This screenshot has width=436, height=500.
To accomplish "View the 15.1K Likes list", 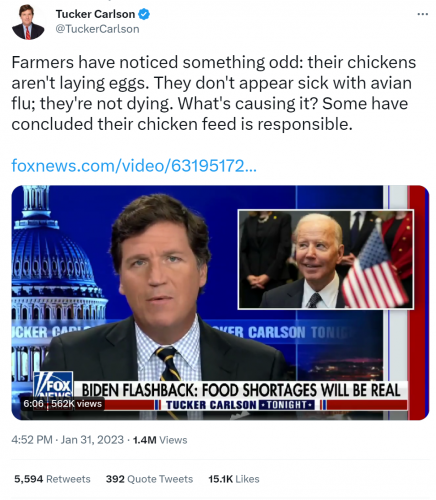I will (x=234, y=479).
